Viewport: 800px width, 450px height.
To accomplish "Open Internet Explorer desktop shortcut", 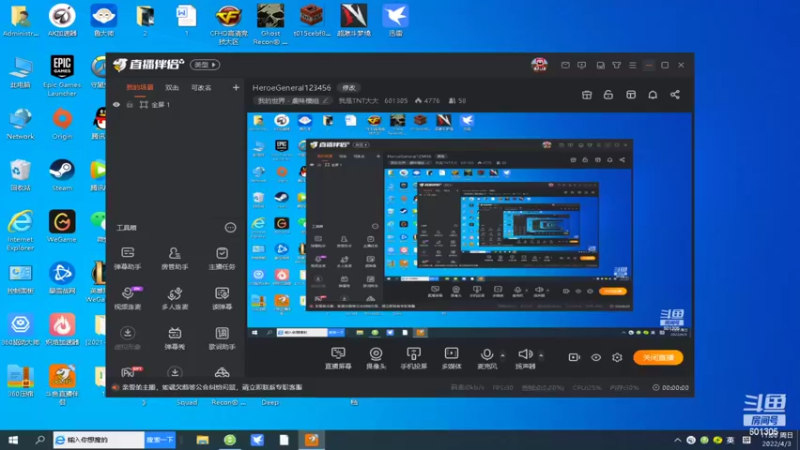I will pyautogui.click(x=20, y=230).
